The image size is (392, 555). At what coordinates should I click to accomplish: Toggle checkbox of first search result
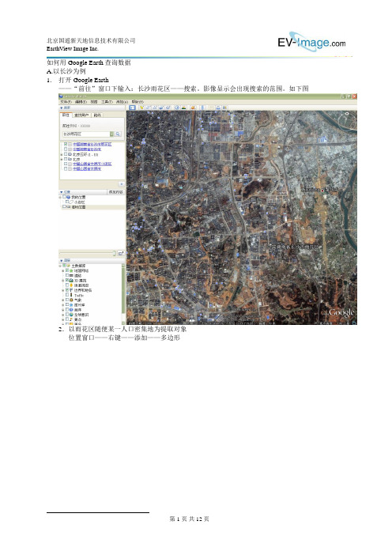point(66,145)
